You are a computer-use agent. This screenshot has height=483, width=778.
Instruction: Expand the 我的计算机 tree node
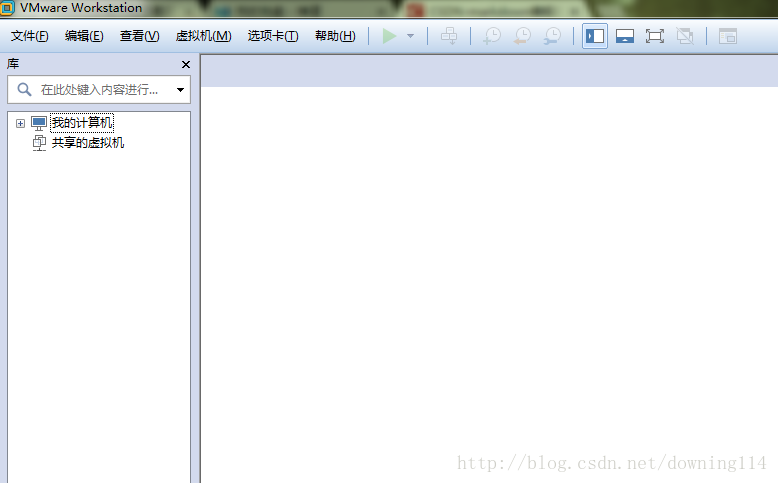coord(20,123)
